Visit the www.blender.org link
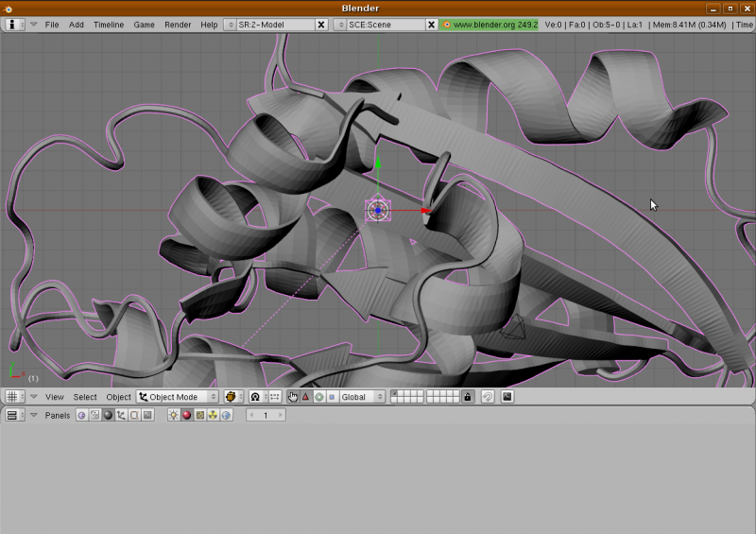This screenshot has height=534, width=756. pyautogui.click(x=490, y=25)
